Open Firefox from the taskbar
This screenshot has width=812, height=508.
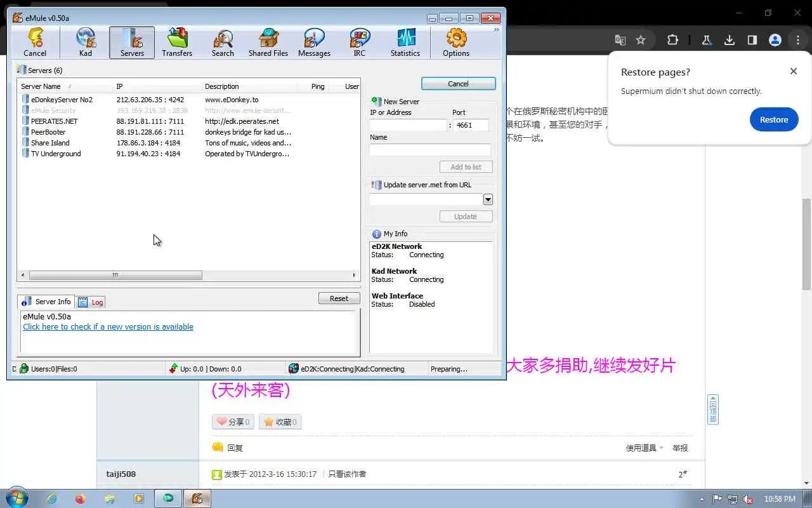tap(80, 498)
